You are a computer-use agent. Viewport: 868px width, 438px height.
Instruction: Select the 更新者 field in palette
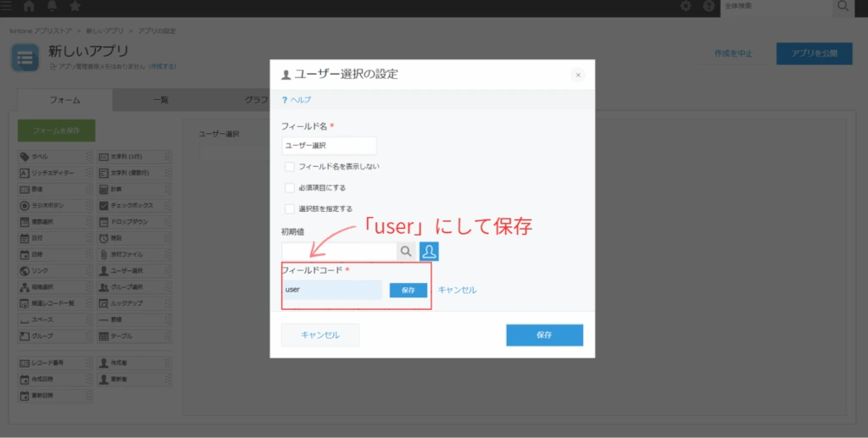(x=134, y=380)
